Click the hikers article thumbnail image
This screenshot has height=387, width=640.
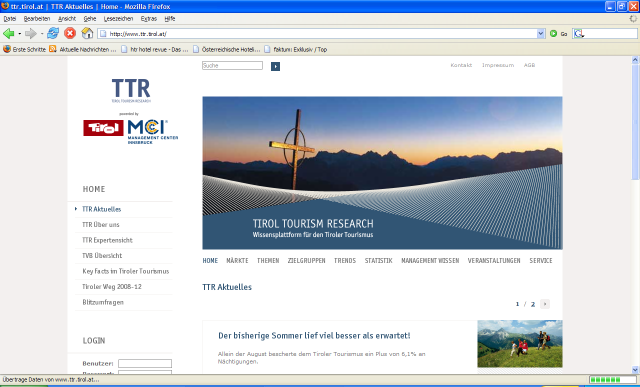[x=520, y=344]
